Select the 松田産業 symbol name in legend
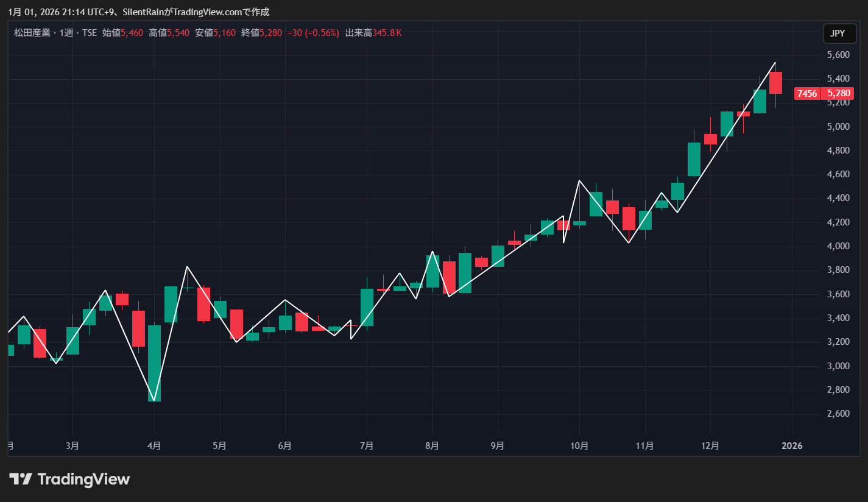868x502 pixels. 32,33
